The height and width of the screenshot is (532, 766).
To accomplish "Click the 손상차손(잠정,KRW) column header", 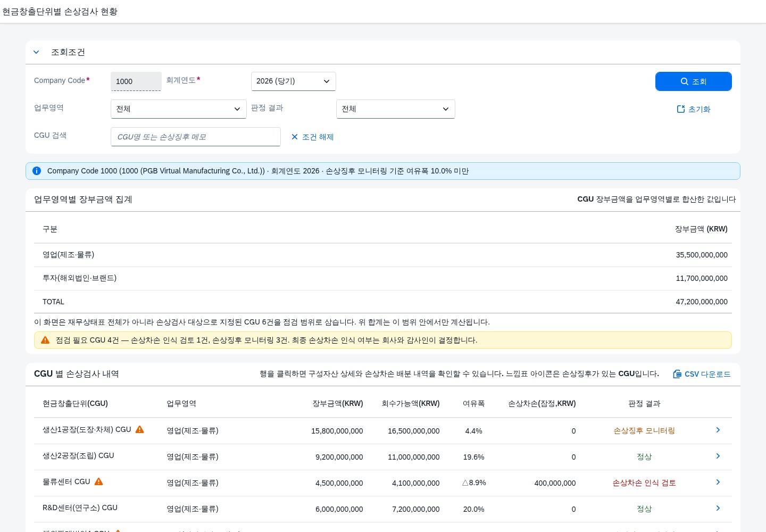I will click(x=542, y=404).
